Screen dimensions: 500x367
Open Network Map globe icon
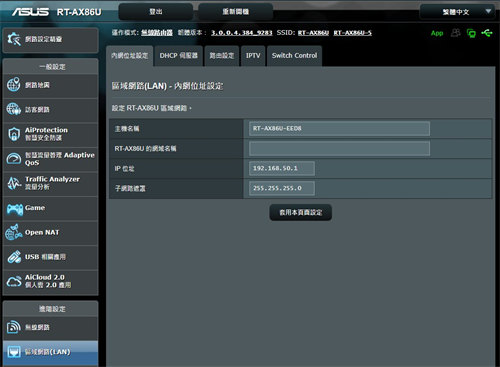(x=14, y=85)
